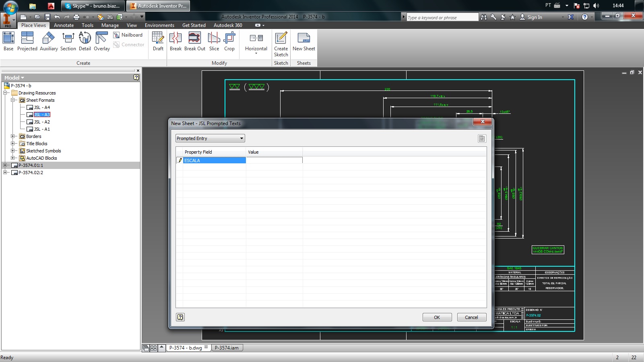
Task: Confirm the dialog with OK
Action: click(437, 317)
